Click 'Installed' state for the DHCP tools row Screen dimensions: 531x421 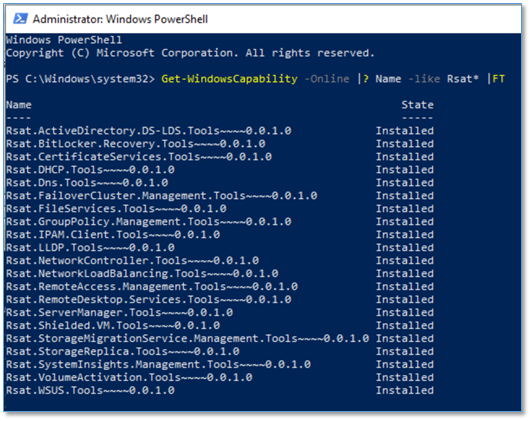tap(405, 169)
